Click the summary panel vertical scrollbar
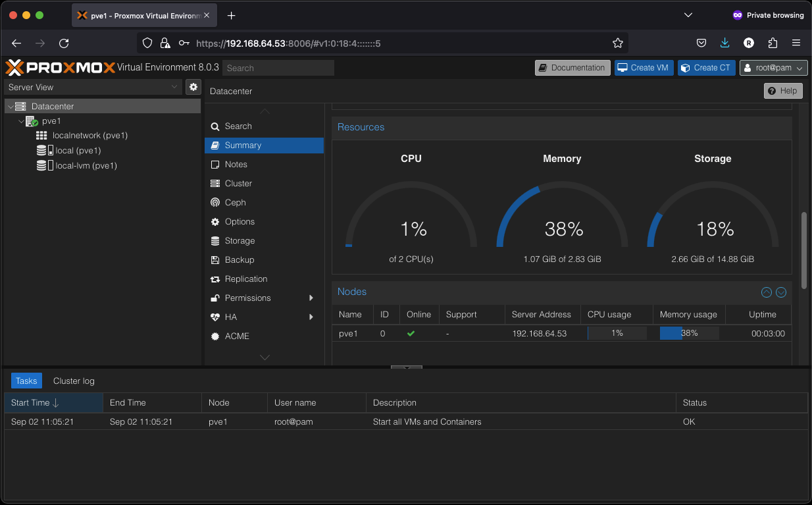The width and height of the screenshot is (812, 505). (x=803, y=250)
